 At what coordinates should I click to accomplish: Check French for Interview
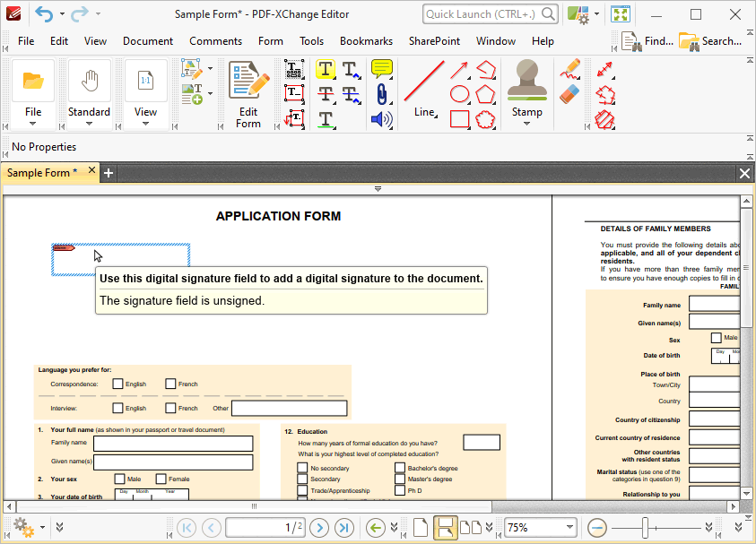tap(170, 408)
